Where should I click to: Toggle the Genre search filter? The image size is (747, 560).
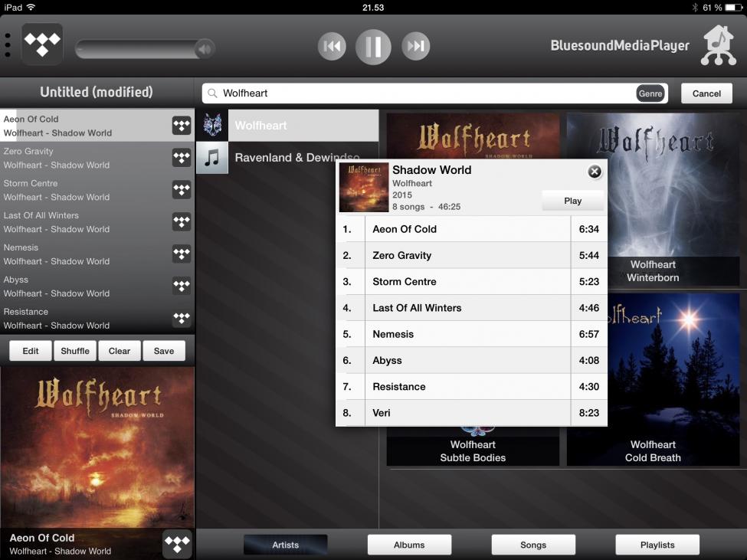pyautogui.click(x=650, y=93)
